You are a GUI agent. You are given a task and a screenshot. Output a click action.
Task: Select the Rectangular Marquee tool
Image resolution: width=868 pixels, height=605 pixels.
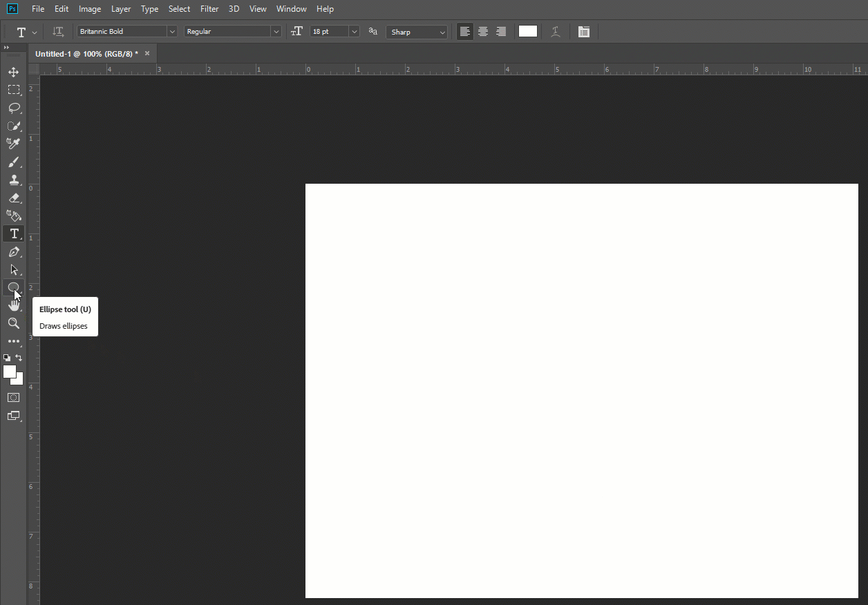pyautogui.click(x=14, y=90)
